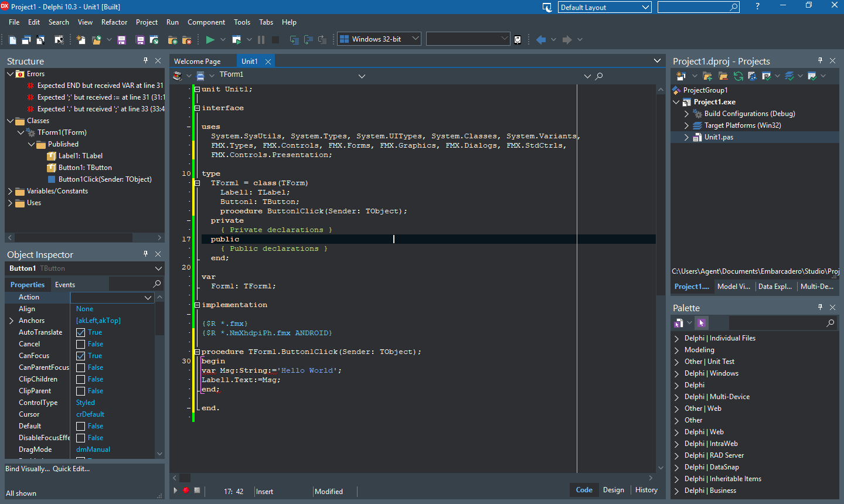The width and height of the screenshot is (844, 504).
Task: Click the cursor selection icon in Palette toolbar
Action: pos(702,323)
